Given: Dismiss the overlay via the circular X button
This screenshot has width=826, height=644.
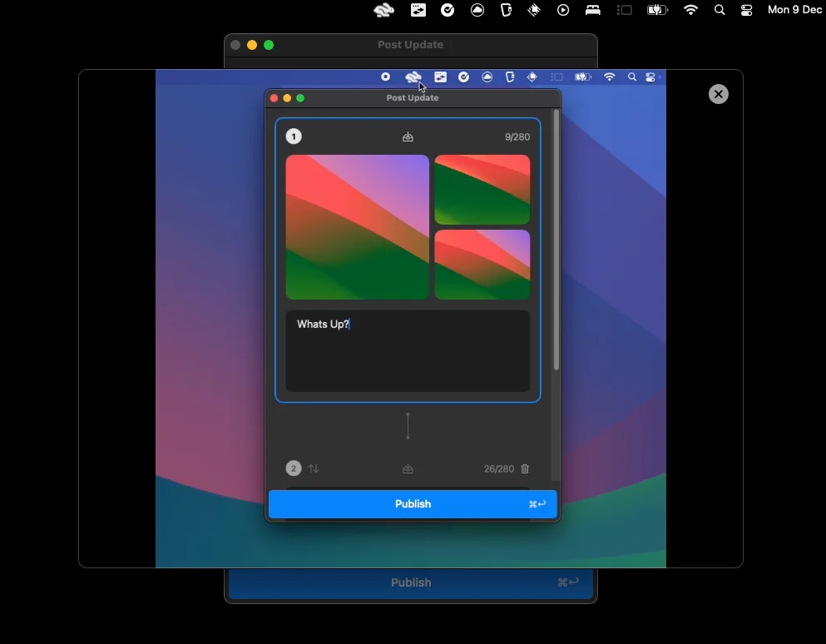Looking at the screenshot, I should 719,94.
